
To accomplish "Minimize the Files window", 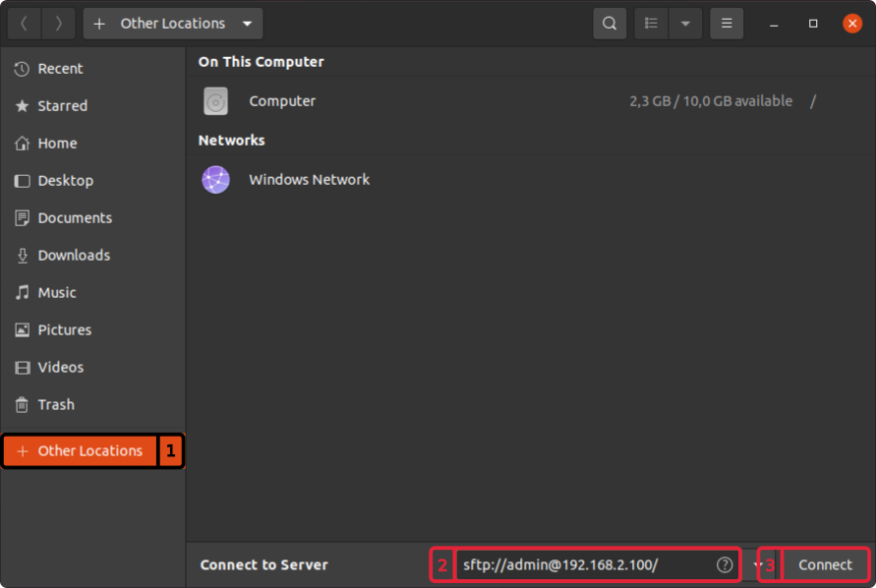I will tap(774, 24).
